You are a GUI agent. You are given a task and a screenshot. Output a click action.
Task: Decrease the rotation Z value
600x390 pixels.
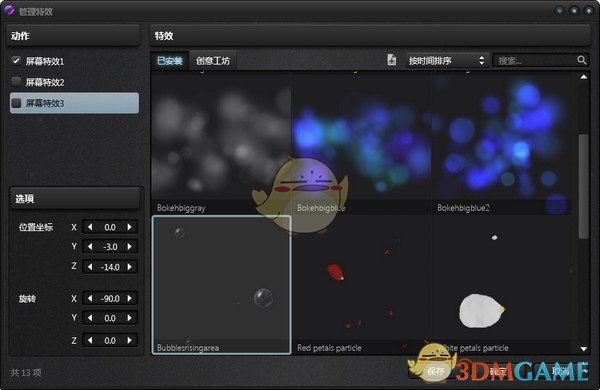click(90, 340)
